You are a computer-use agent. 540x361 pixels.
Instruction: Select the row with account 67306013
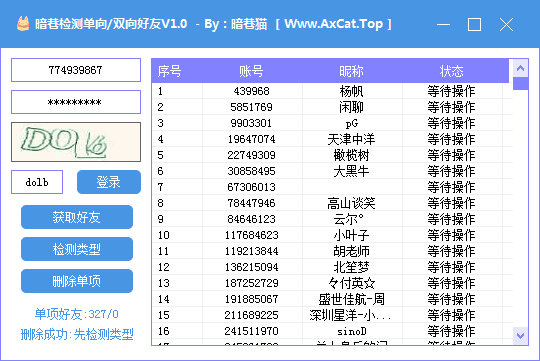coord(332,187)
